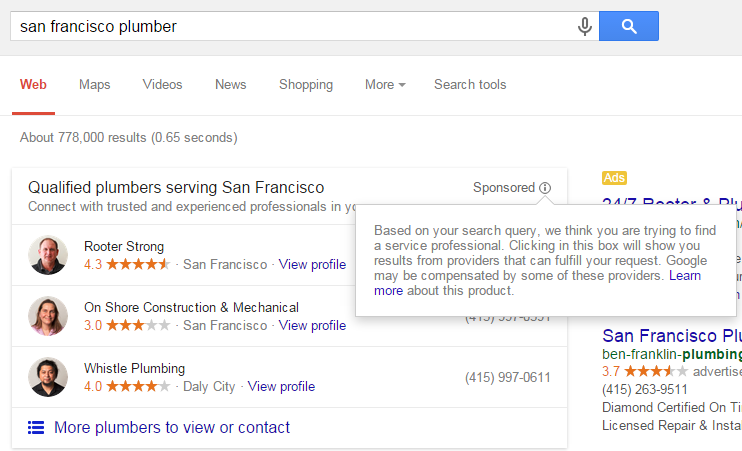Expand the More dropdown menu

pos(385,85)
